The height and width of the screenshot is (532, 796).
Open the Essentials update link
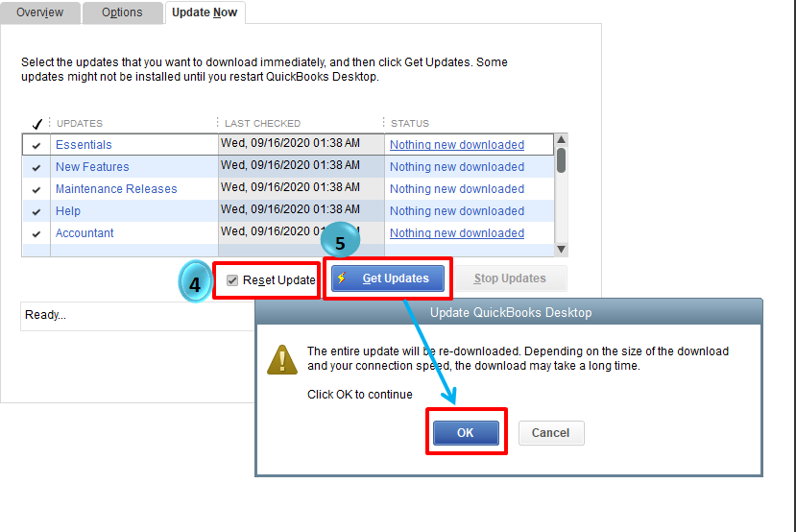(84, 145)
